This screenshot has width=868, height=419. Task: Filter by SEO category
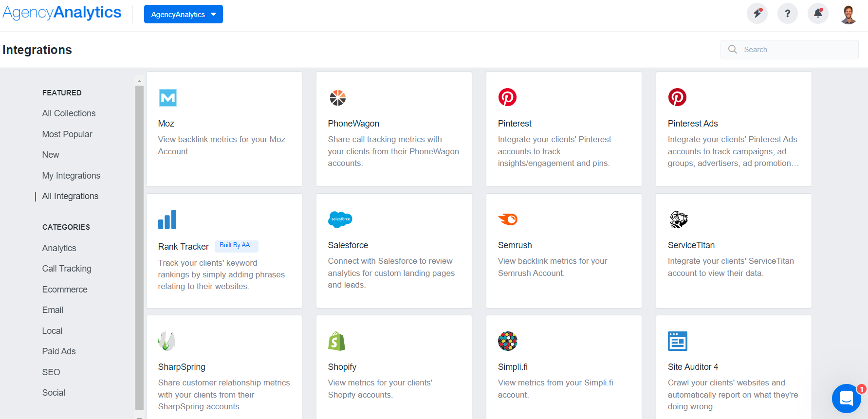pos(51,372)
